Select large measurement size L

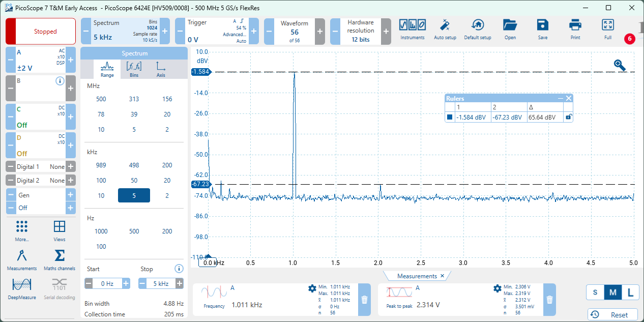click(631, 292)
